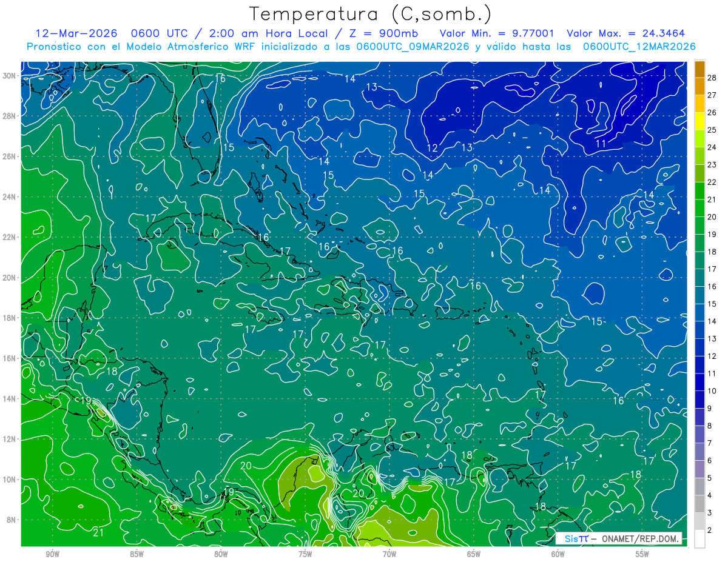Click the latitude axis label "26N"

pyautogui.click(x=9, y=156)
